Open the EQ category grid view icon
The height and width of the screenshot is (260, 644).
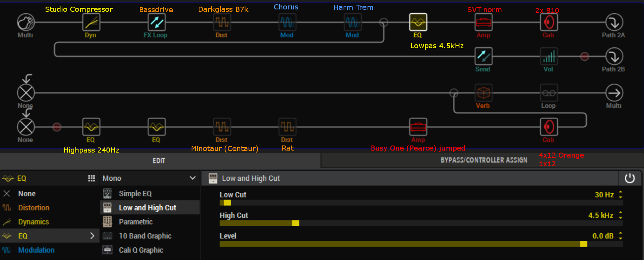pyautogui.click(x=91, y=178)
